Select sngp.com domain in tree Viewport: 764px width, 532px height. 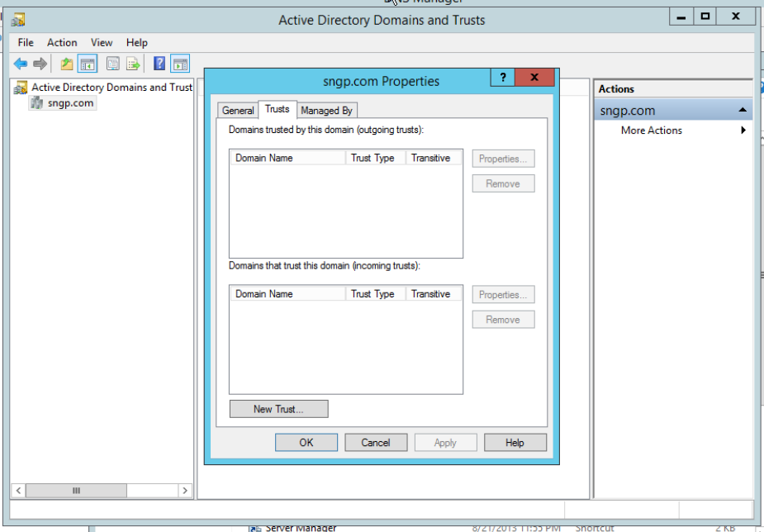point(70,103)
